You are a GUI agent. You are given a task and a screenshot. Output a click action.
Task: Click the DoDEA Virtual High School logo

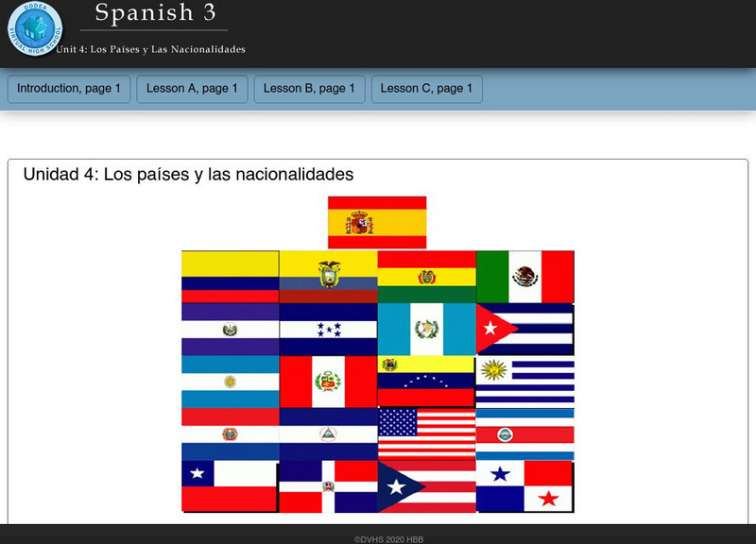tap(35, 28)
